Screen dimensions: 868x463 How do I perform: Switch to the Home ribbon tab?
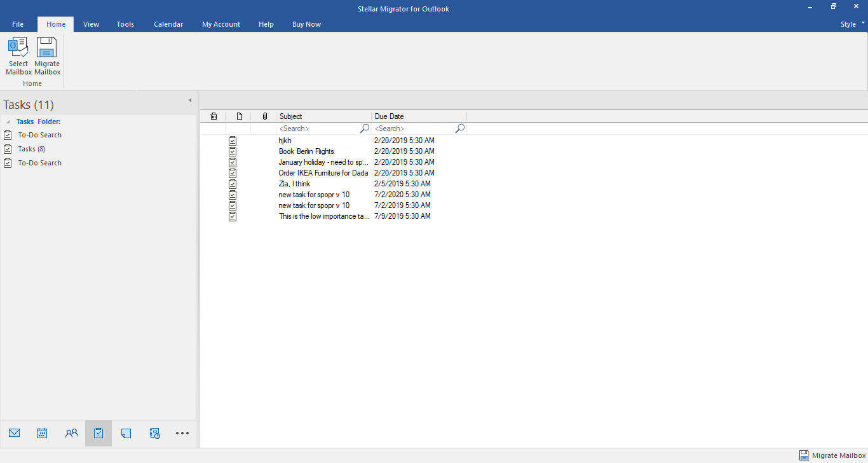click(x=56, y=24)
